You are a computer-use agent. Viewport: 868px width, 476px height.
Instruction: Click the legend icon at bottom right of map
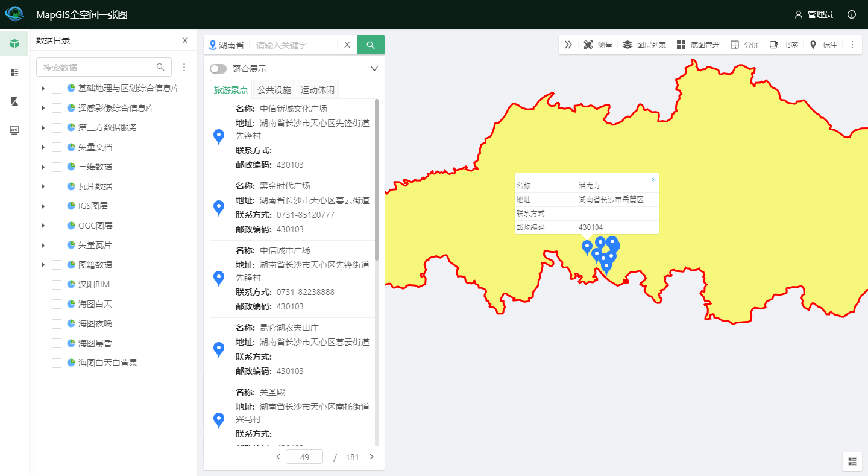pos(852,462)
